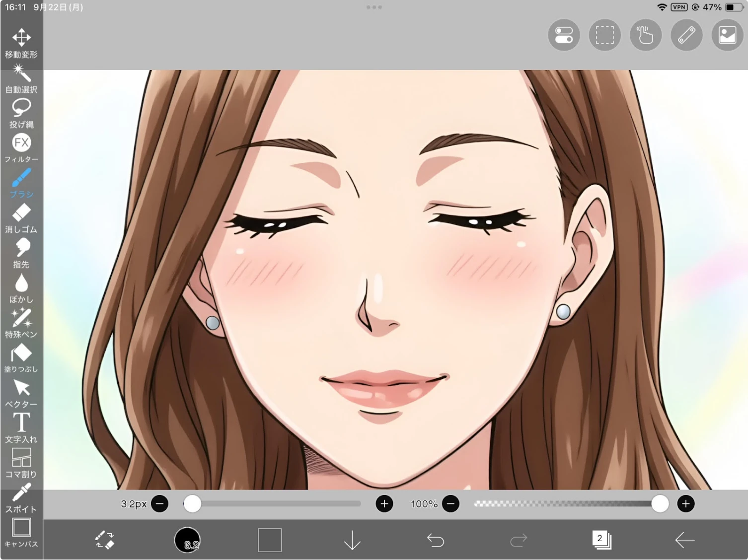
Task: Open the layers panel showing 2
Action: 601,540
